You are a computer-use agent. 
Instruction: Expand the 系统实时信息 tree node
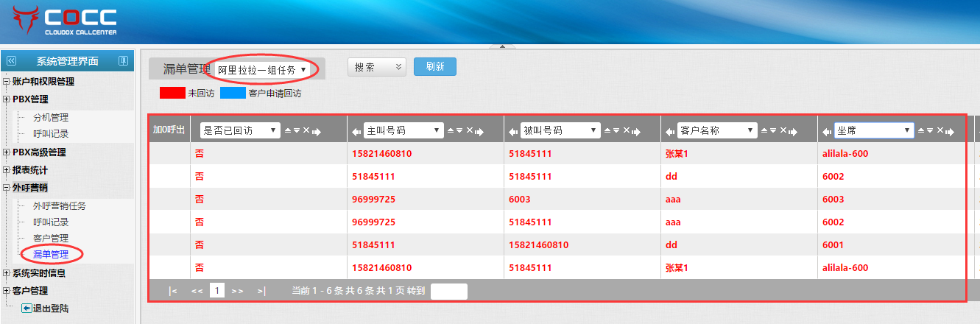7,273
